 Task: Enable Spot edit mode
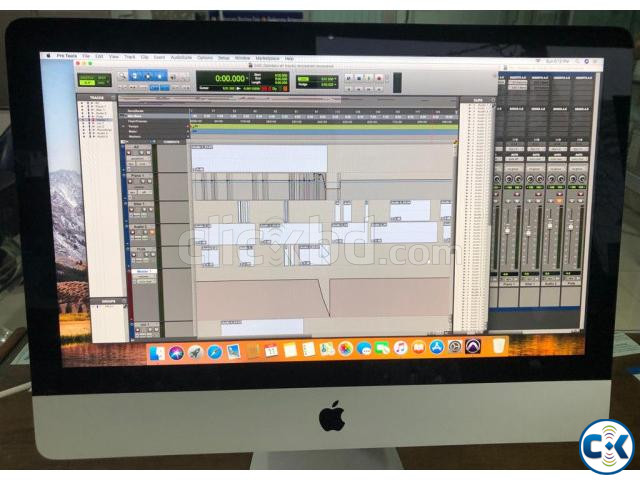click(102, 77)
